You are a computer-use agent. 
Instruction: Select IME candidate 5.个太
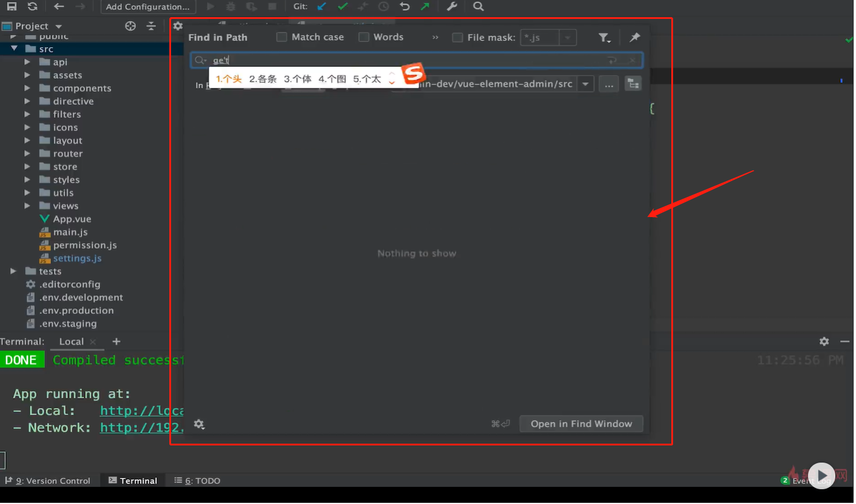pyautogui.click(x=367, y=79)
